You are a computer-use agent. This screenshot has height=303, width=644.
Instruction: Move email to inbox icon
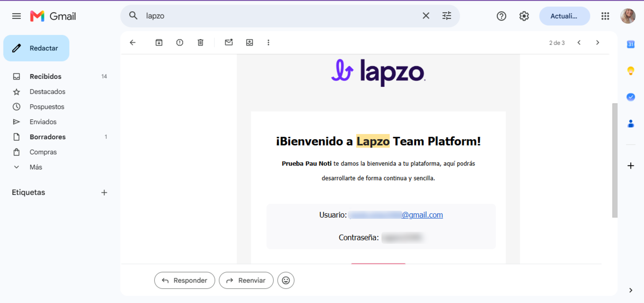coord(249,42)
